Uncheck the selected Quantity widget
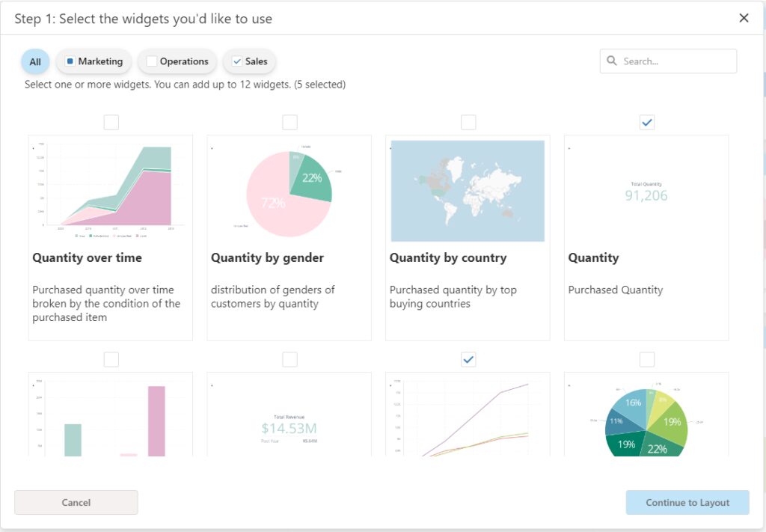The image size is (766, 532). pyautogui.click(x=646, y=122)
